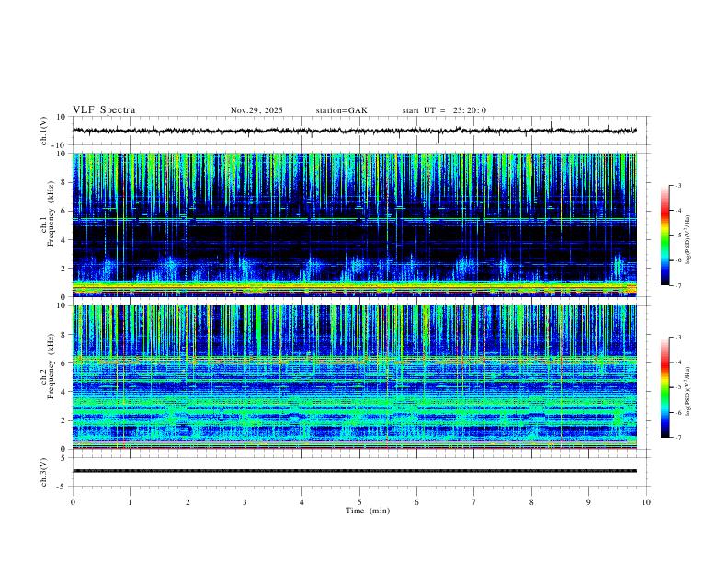Click the ch.2 color bar's log(PSD) label
Screen dimensions: 728x563
(x=688, y=391)
